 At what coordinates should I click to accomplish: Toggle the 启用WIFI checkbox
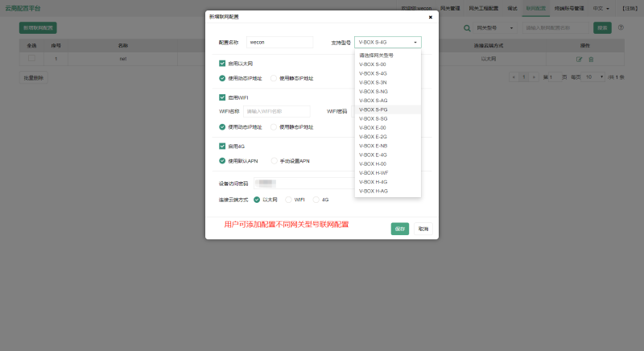[222, 97]
